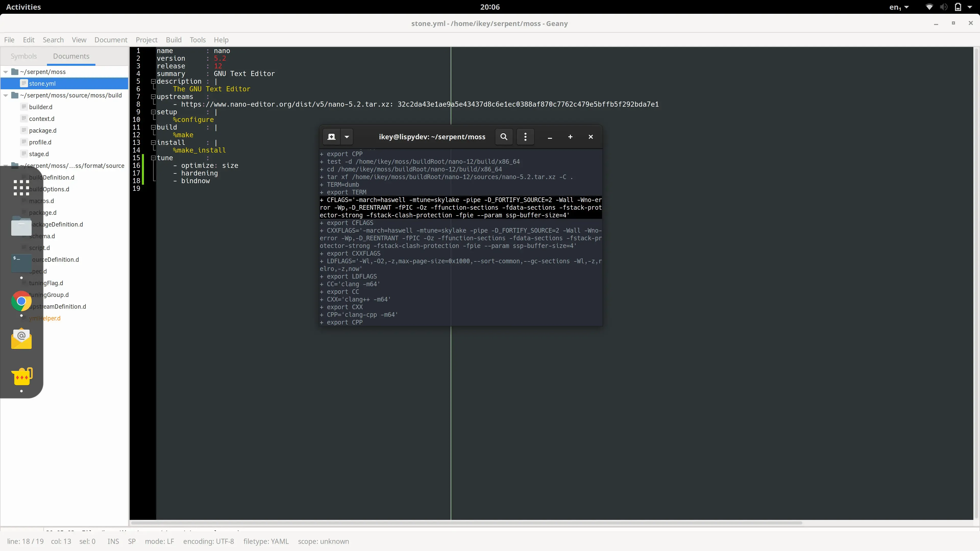Click the editor's horizontal scrollbar

(467, 523)
